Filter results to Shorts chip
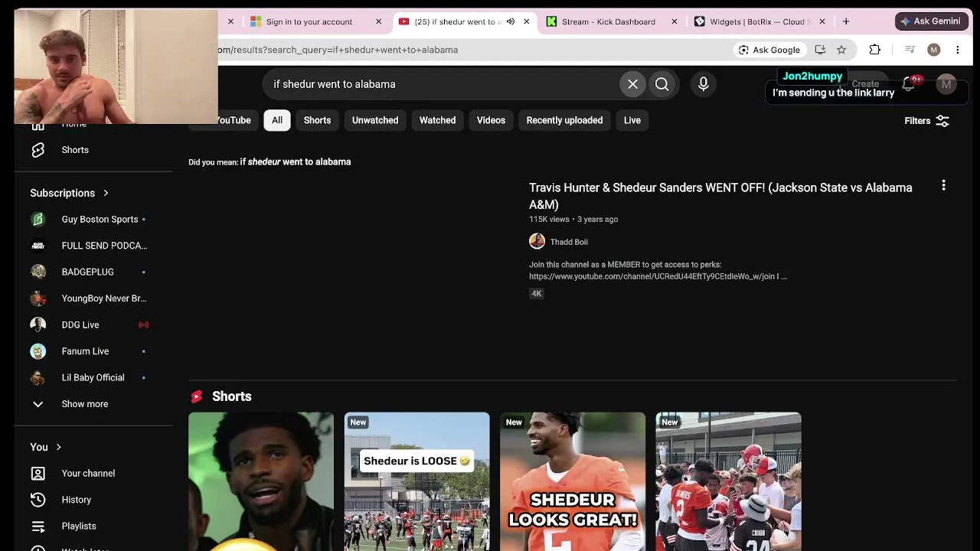The height and width of the screenshot is (551, 980). [x=317, y=120]
